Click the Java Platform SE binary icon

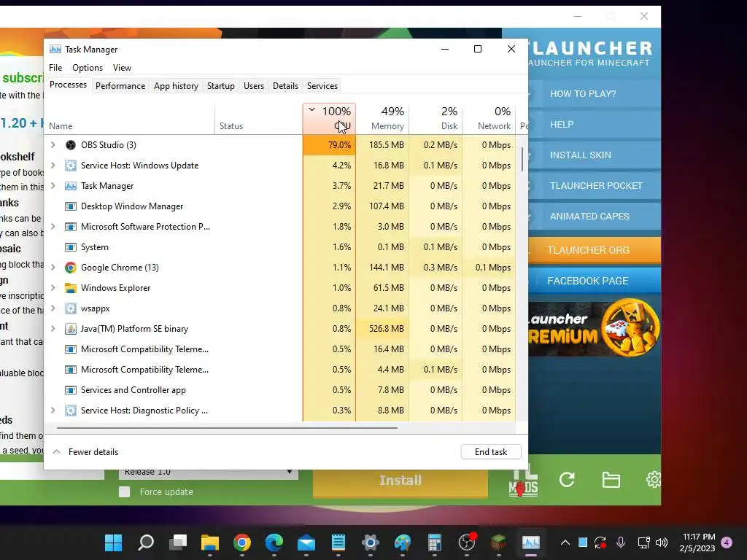pyautogui.click(x=71, y=329)
